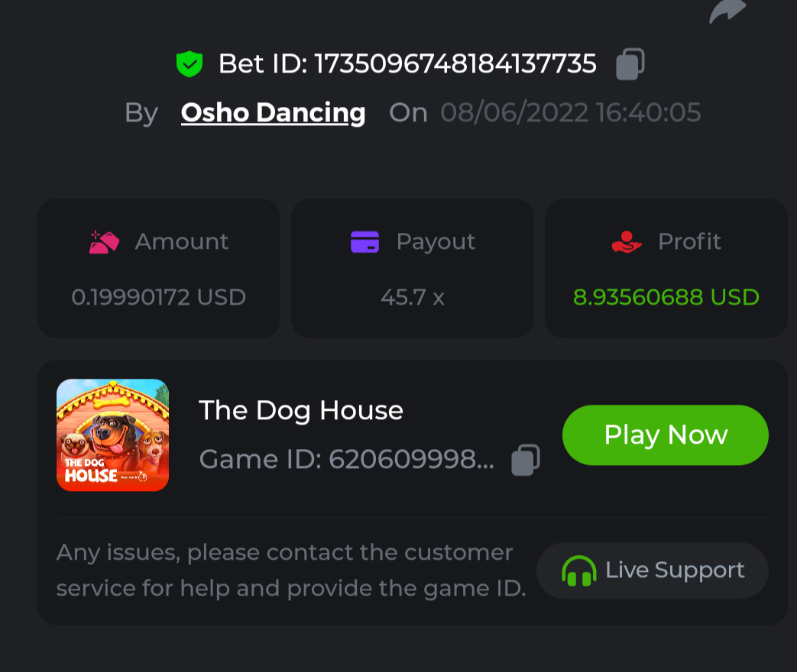
Task: Click the customer service help text
Action: (x=290, y=570)
